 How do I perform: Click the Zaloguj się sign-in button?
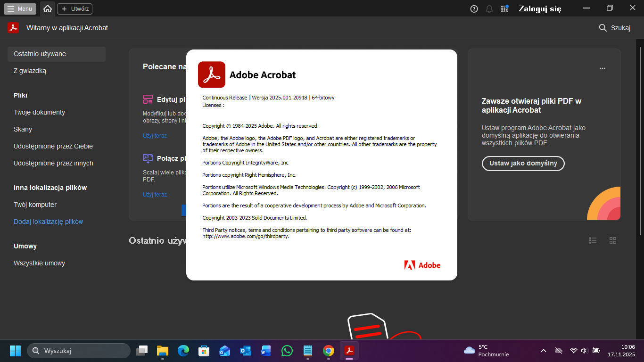pyautogui.click(x=540, y=8)
